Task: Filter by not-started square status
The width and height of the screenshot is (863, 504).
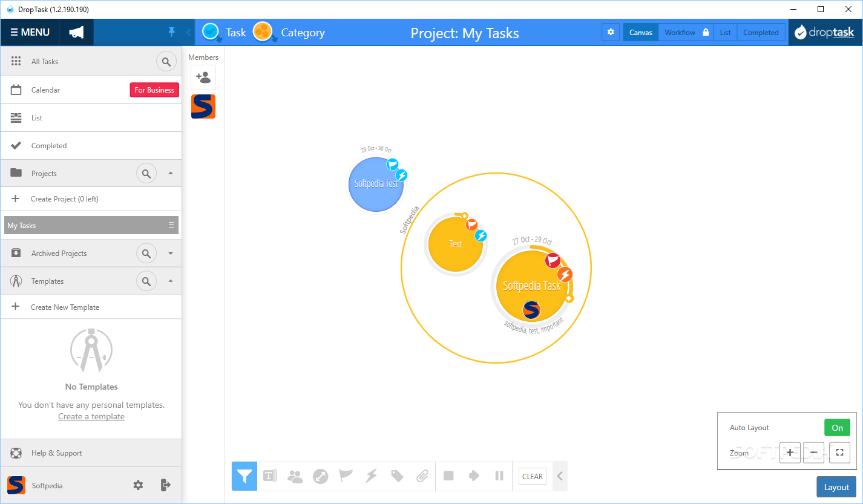Action: [x=448, y=476]
